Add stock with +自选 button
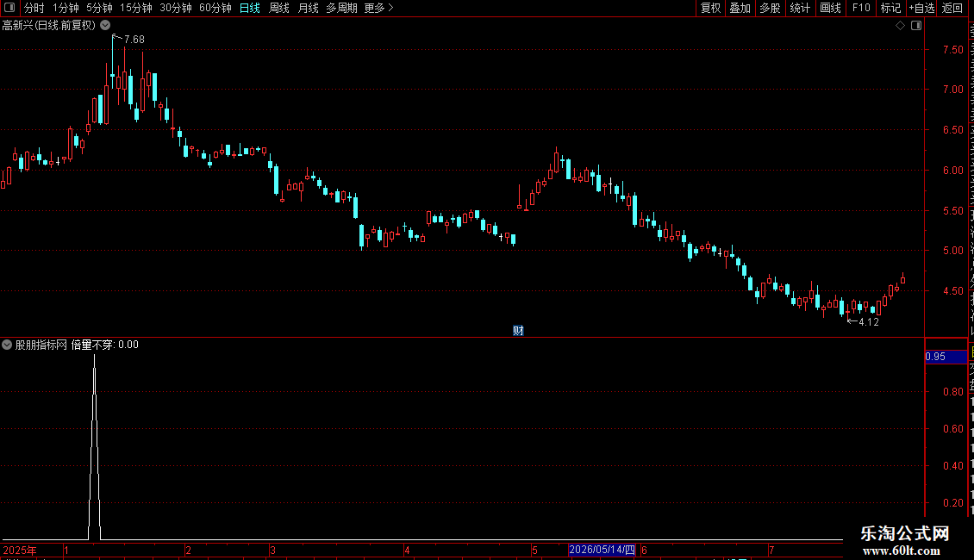 click(921, 8)
